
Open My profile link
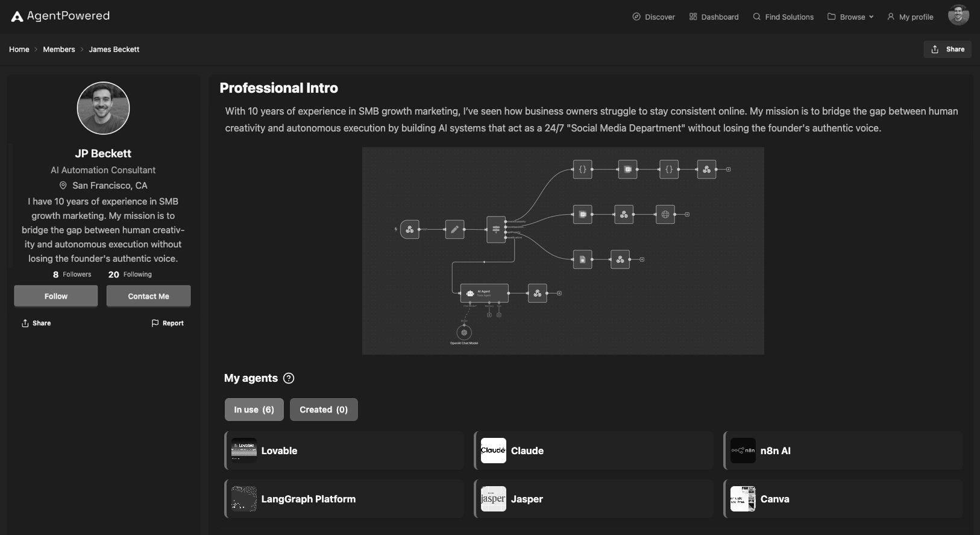(910, 17)
